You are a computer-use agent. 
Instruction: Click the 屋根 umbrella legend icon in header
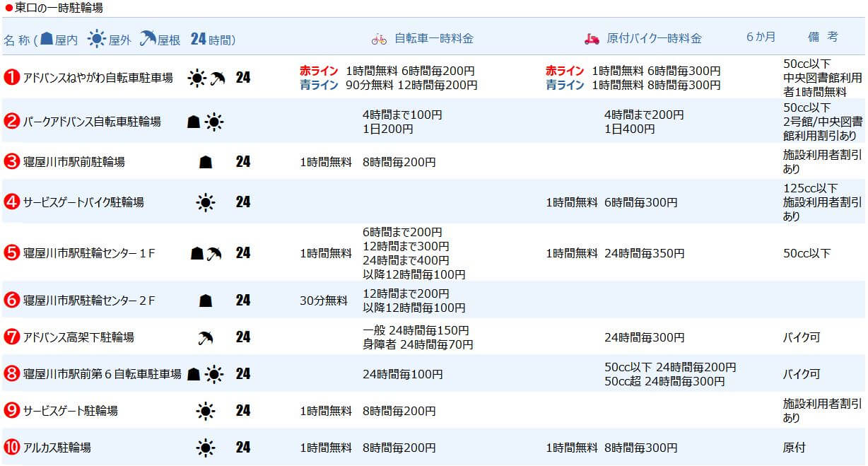click(148, 39)
